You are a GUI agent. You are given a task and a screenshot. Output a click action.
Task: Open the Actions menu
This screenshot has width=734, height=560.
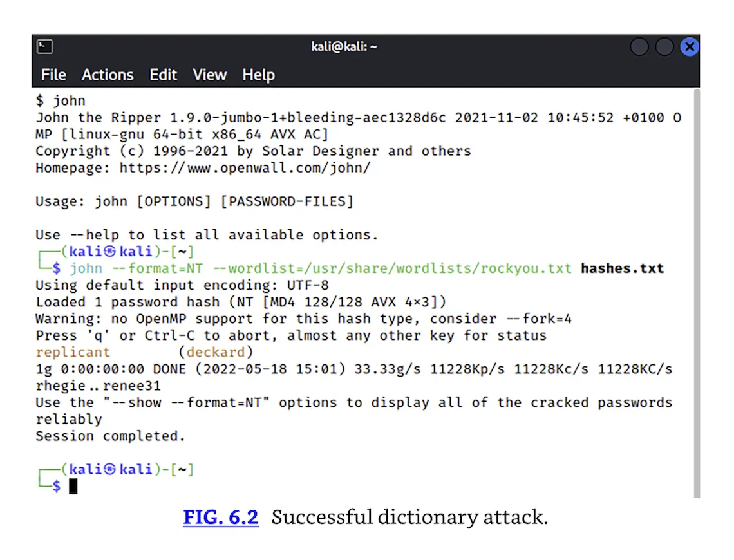(x=108, y=75)
